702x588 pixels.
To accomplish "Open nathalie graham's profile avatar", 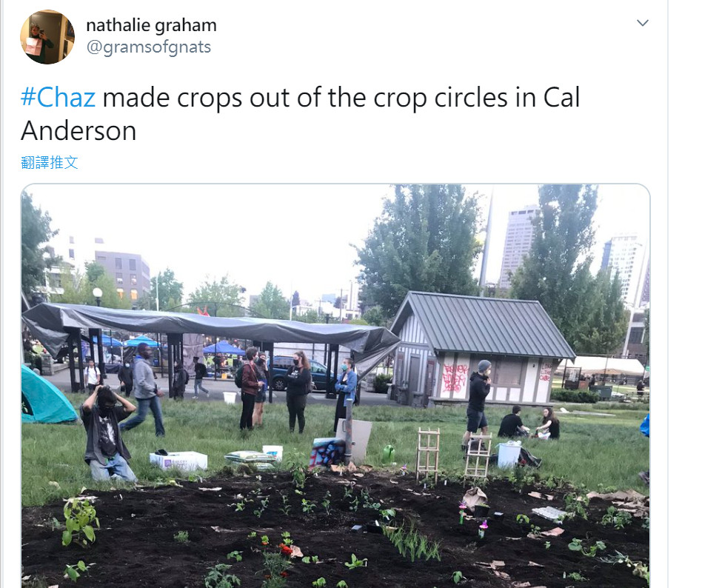I will point(47,37).
